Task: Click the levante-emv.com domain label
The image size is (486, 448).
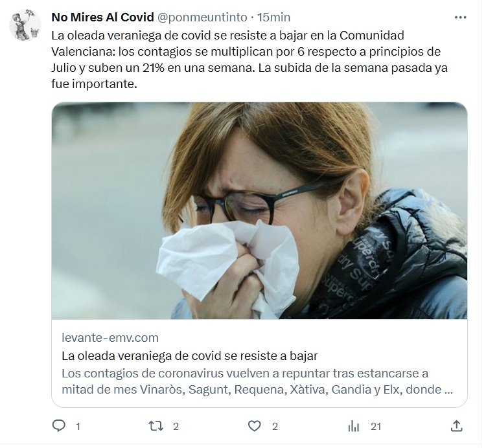Action: pos(110,337)
